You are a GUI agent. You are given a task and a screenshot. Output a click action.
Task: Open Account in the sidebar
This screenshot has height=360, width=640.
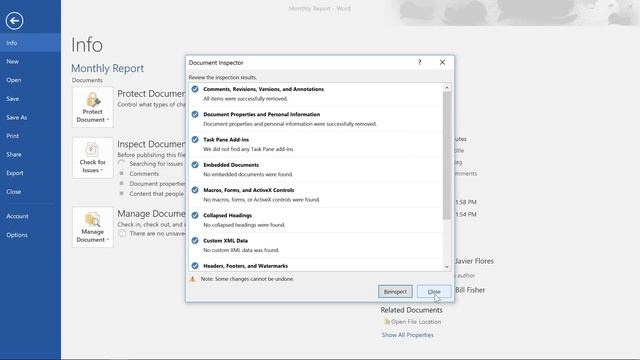[x=30, y=216]
